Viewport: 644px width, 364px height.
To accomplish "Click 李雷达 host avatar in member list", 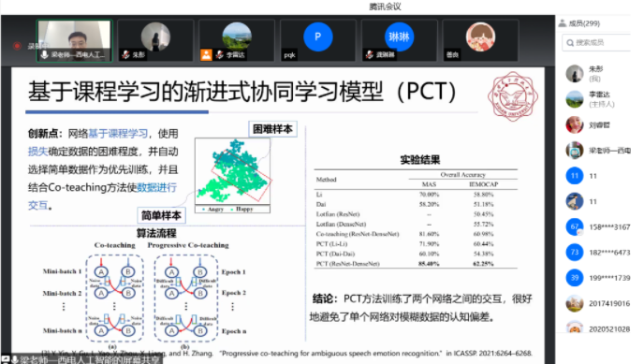I will pyautogui.click(x=575, y=99).
